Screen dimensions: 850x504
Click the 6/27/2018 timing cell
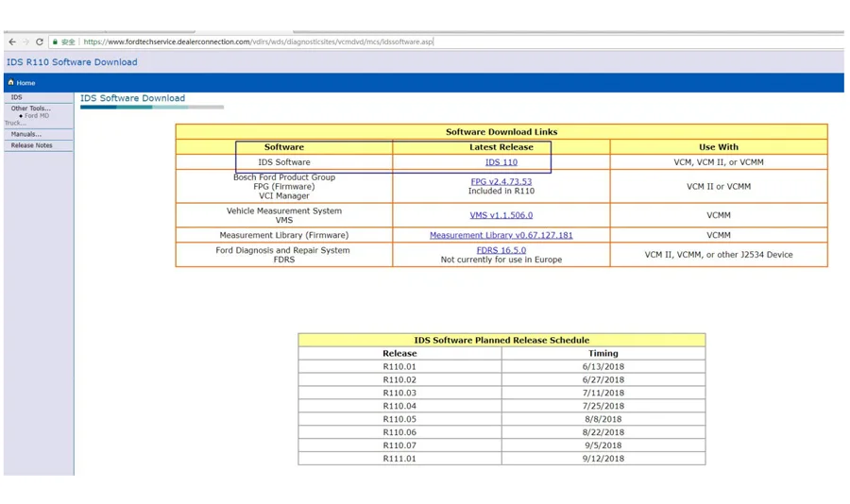(603, 379)
